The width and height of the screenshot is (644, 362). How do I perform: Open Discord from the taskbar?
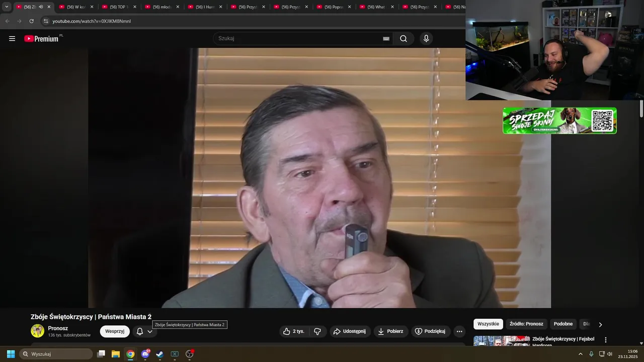coord(145,354)
